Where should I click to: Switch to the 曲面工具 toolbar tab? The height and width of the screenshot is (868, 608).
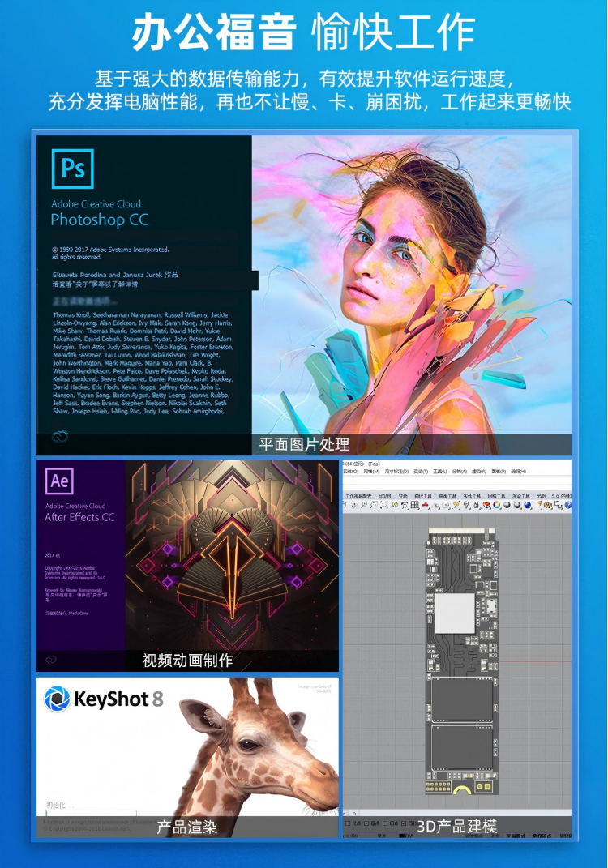coord(447,496)
